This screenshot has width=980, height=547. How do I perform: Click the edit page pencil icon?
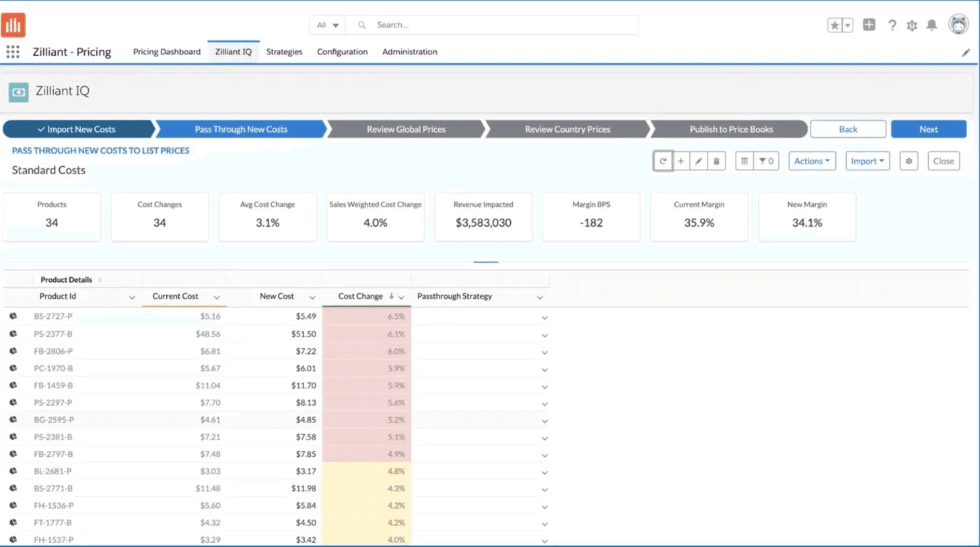coord(966,52)
